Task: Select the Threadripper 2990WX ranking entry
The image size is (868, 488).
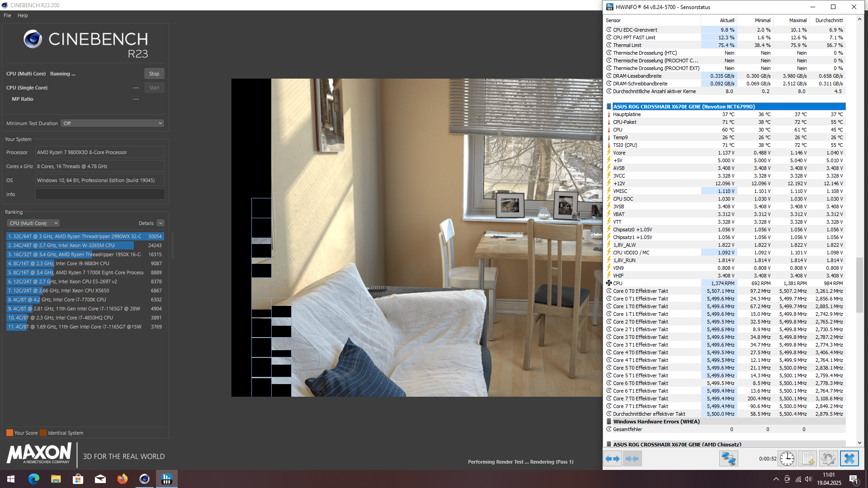Action: 85,236
